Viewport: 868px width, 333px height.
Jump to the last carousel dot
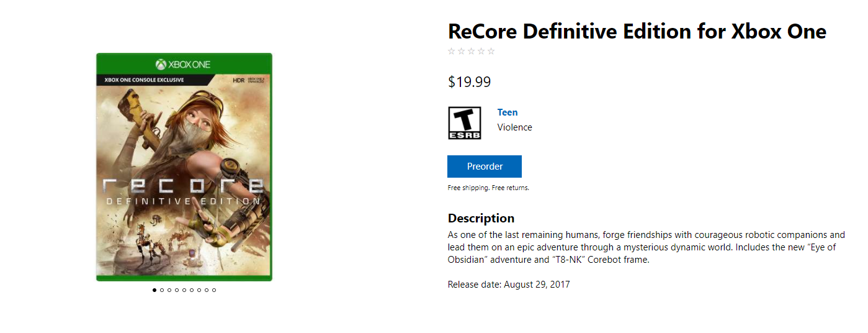[214, 290]
